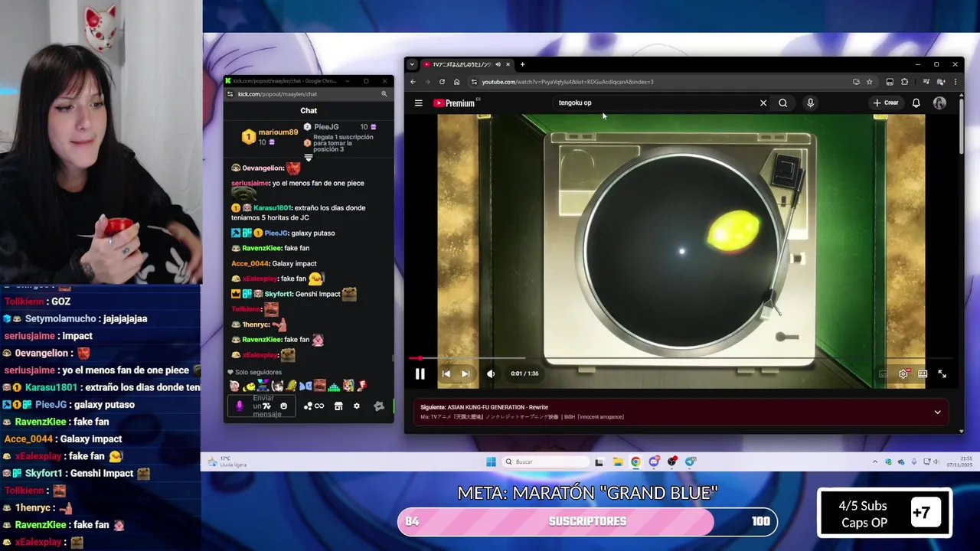Viewport: 980px width, 551px height.
Task: Click the Crear button on YouTube
Action: (886, 103)
